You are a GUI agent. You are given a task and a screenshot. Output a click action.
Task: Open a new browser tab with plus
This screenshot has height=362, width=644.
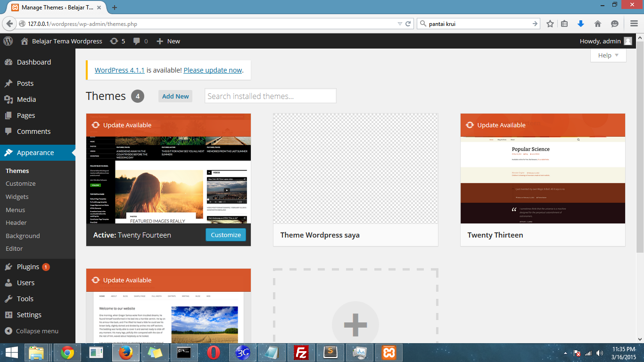pos(115,8)
